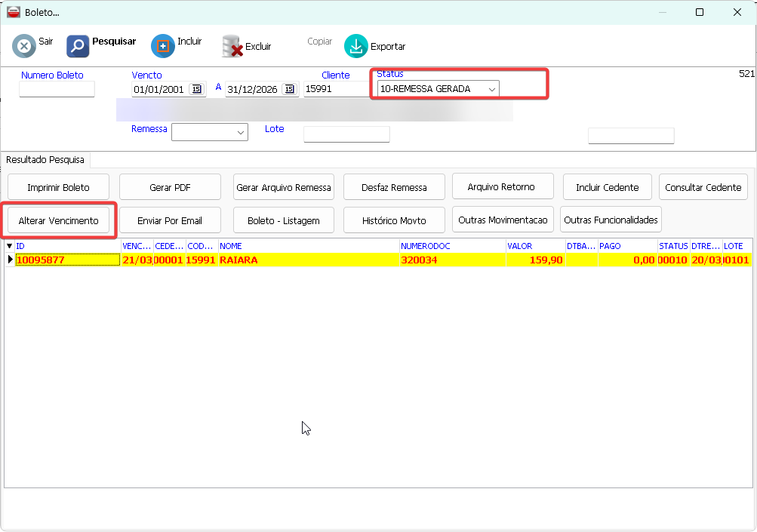Open the Remessa combo box
Viewport: 757px width, 532px height.
point(241,132)
